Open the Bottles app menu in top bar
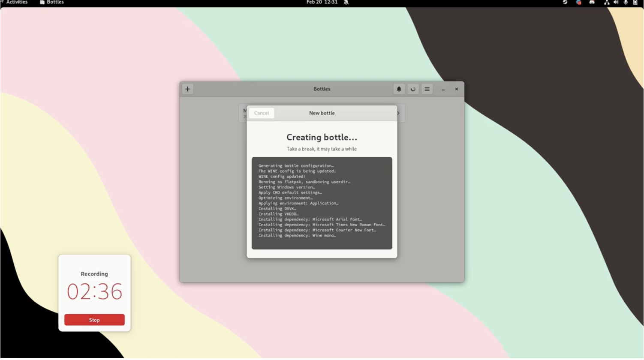This screenshot has width=644, height=360. click(52, 3)
